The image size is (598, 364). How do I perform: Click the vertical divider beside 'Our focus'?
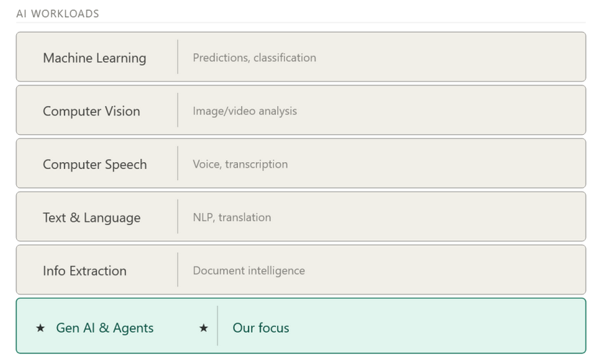point(218,326)
